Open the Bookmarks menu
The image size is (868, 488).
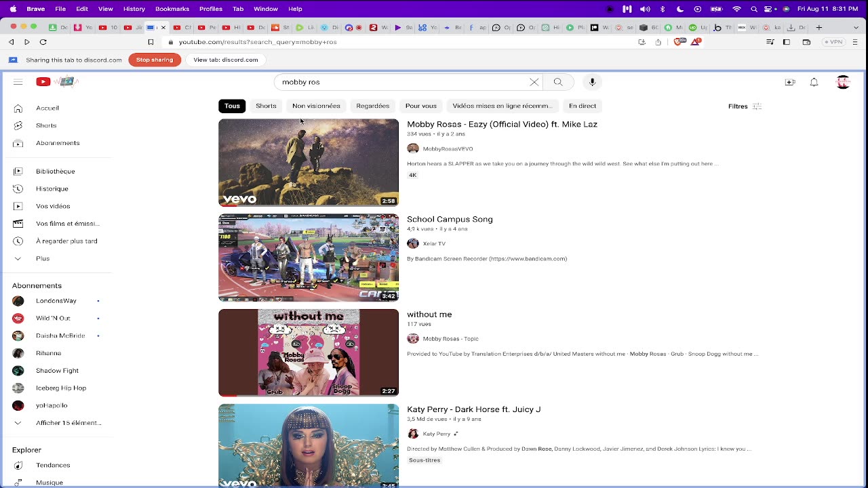[x=172, y=9]
